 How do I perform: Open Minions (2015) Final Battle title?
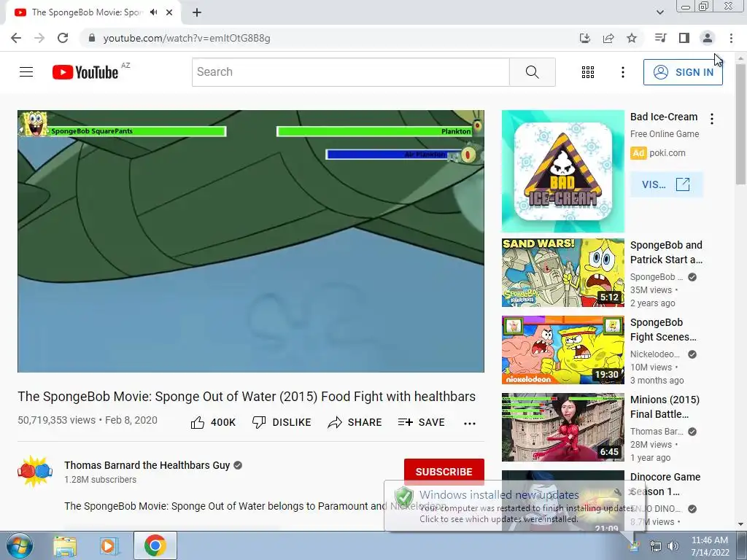(x=665, y=407)
